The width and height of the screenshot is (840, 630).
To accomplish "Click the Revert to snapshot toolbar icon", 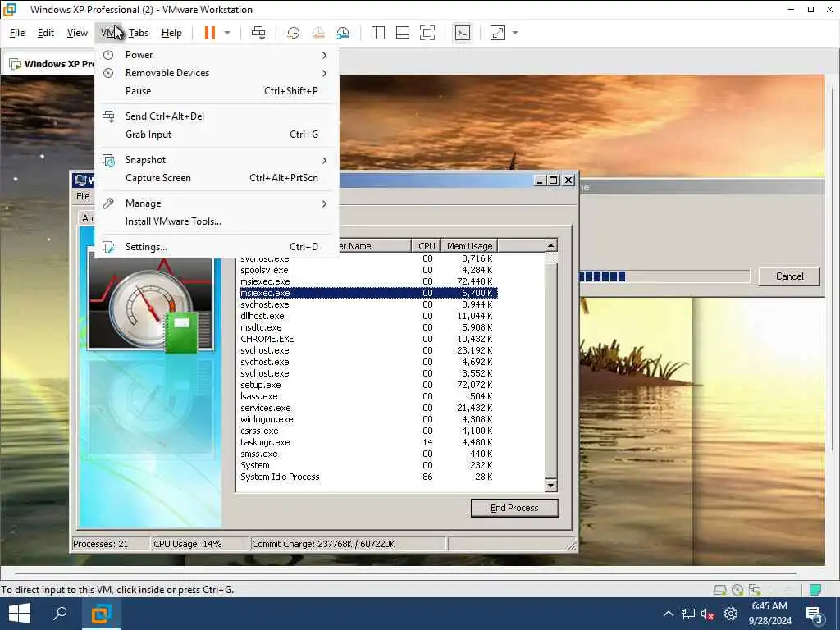I will tap(318, 33).
